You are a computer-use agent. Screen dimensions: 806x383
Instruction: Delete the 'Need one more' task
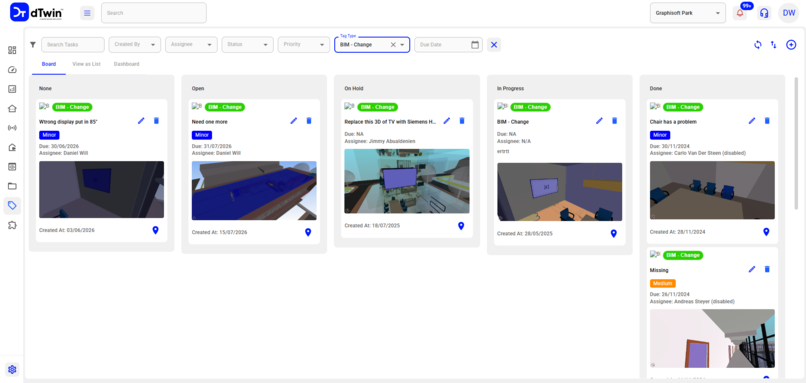pyautogui.click(x=309, y=121)
